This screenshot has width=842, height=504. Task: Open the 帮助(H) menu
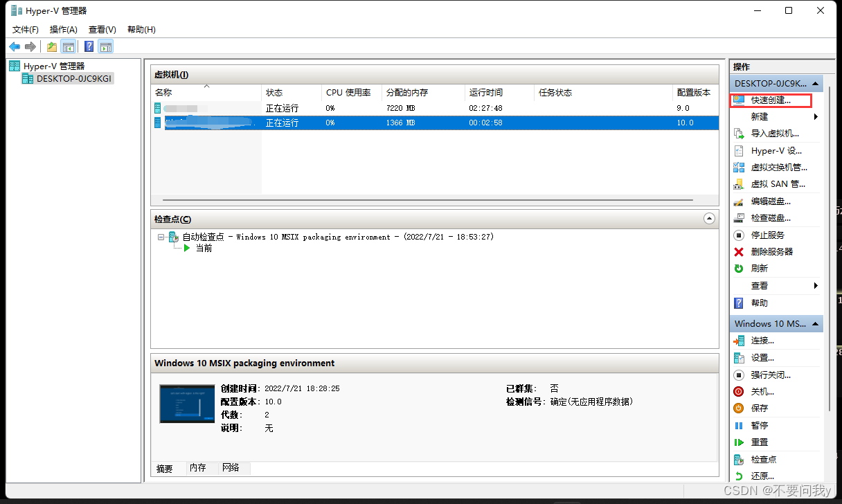(x=141, y=29)
